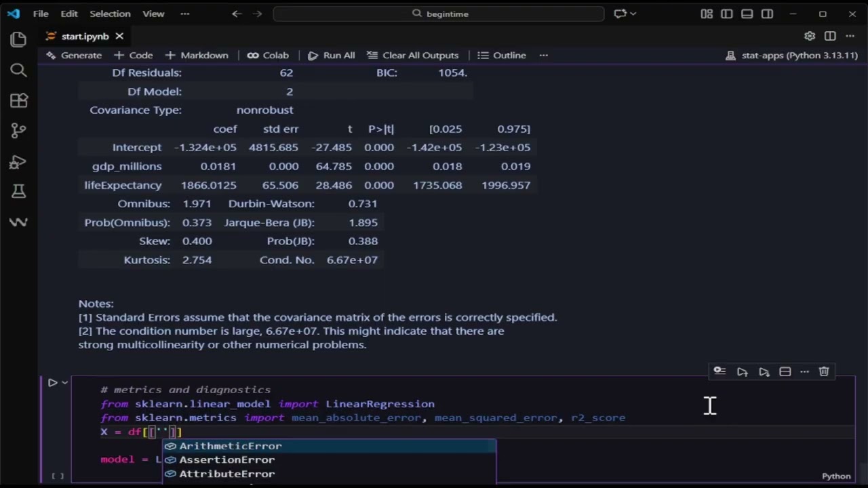
Task: Click the wave-shaped icon below the flask
Action: pos(18,222)
